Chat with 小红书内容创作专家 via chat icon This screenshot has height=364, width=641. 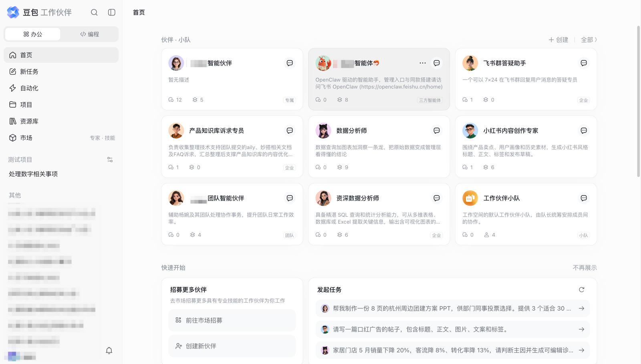(x=584, y=131)
